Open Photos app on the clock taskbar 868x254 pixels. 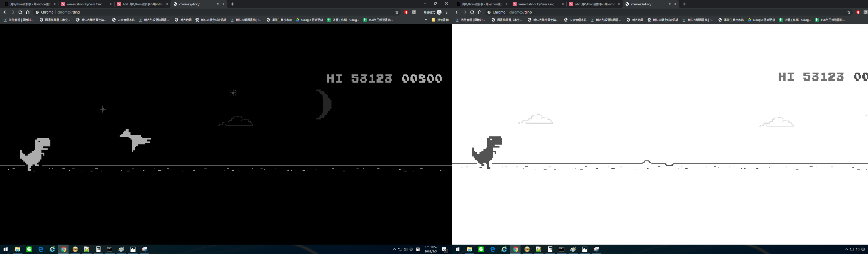133,249
